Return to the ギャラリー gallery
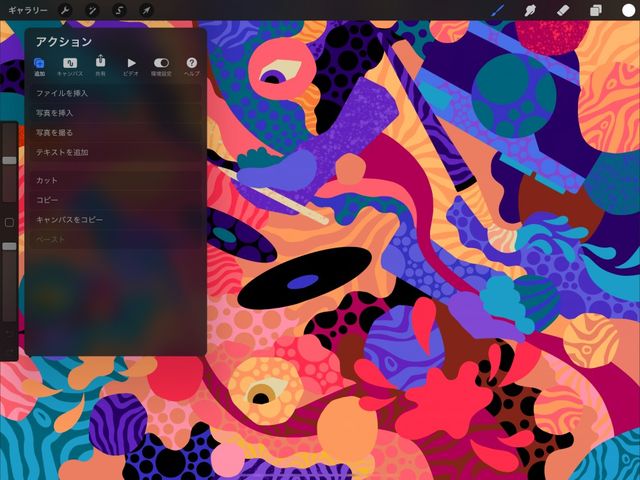 [x=28, y=10]
